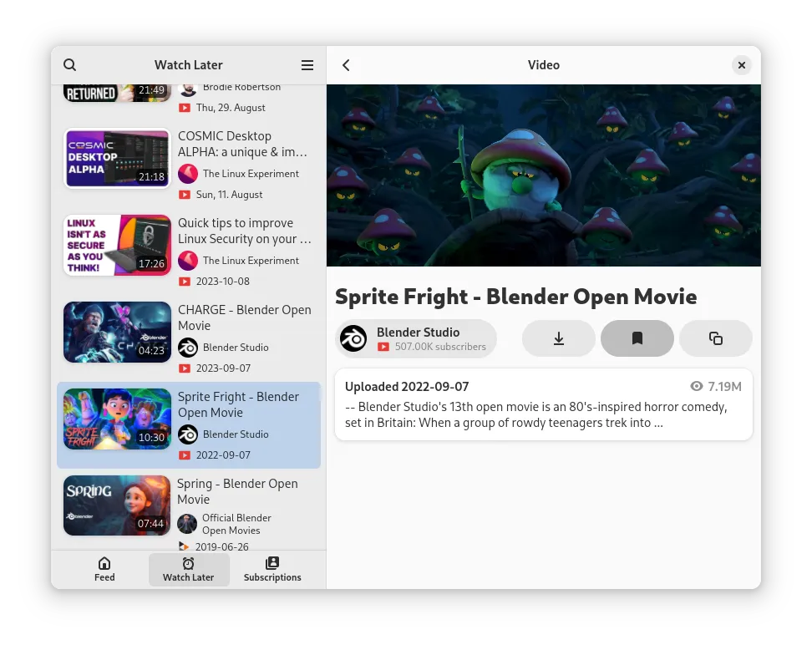Go back using the left chevron
Image resolution: width=812 pixels, height=645 pixels.
click(x=347, y=65)
